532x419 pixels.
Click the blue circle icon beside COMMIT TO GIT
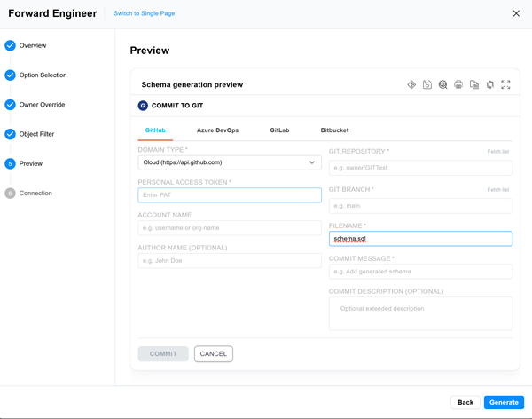(143, 106)
